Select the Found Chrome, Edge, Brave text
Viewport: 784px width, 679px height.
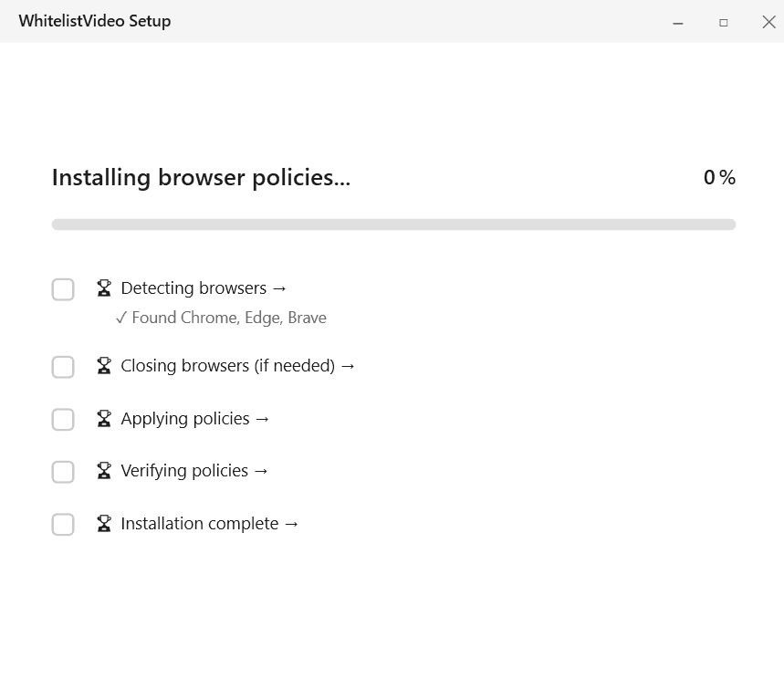tap(231, 318)
